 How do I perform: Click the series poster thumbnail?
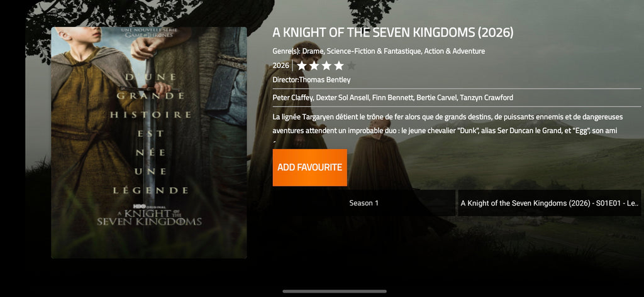pyautogui.click(x=149, y=143)
